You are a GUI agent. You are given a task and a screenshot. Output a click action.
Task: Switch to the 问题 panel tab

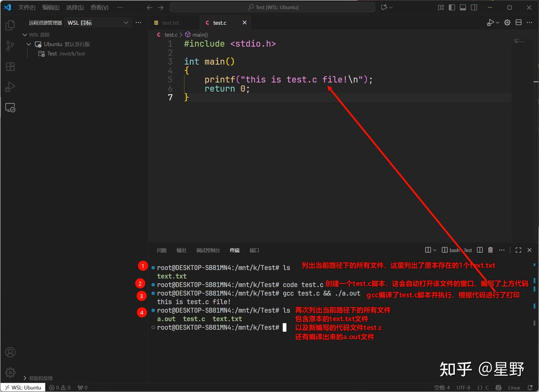(162, 250)
